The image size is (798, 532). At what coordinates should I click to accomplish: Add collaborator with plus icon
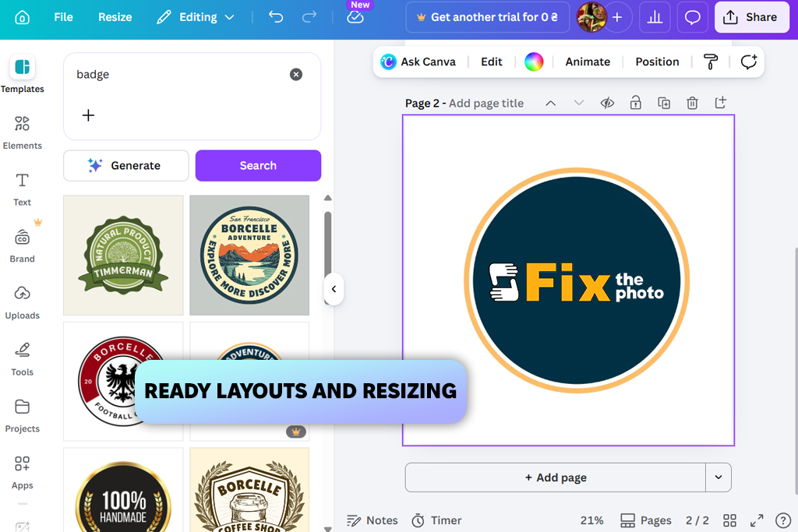[617, 17]
